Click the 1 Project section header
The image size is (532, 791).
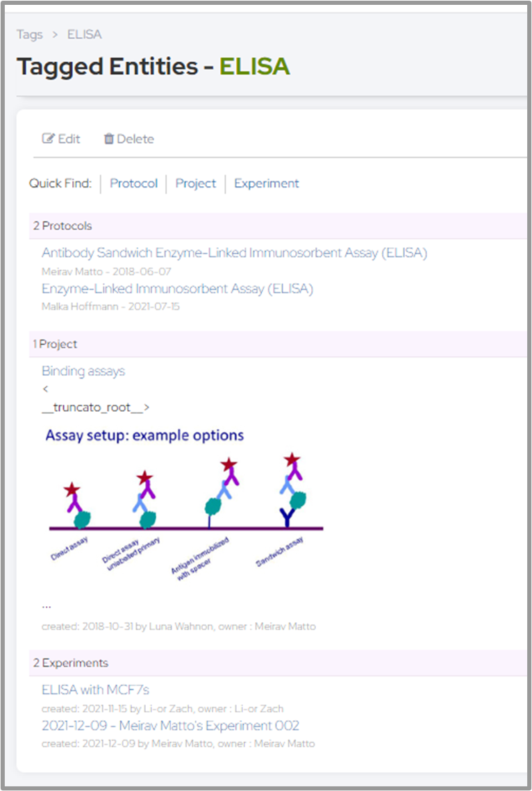(x=55, y=344)
